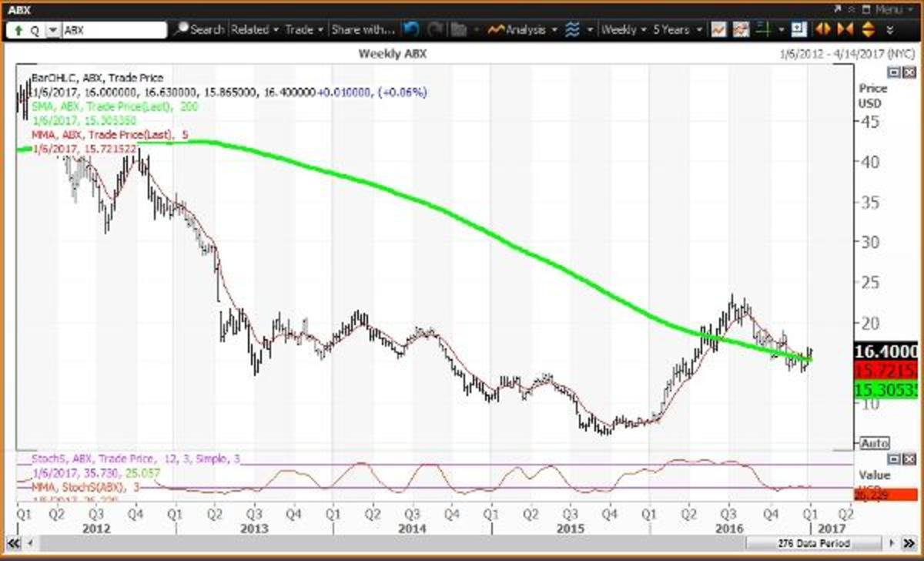The width and height of the screenshot is (924, 561).
Task: Click the Auto scale button on price axis
Action: click(875, 443)
